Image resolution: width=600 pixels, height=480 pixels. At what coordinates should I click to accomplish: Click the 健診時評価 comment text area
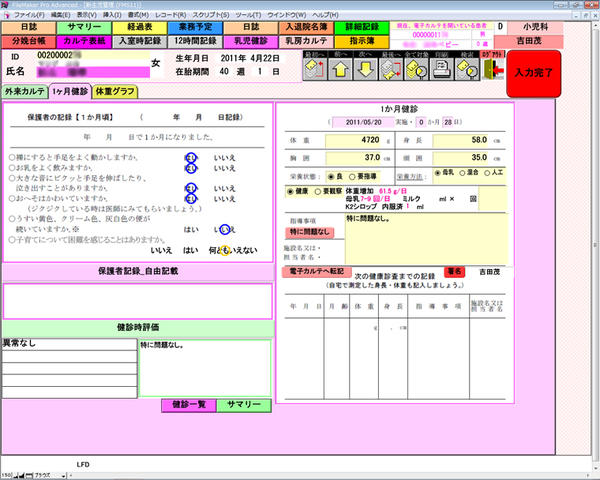[x=205, y=368]
